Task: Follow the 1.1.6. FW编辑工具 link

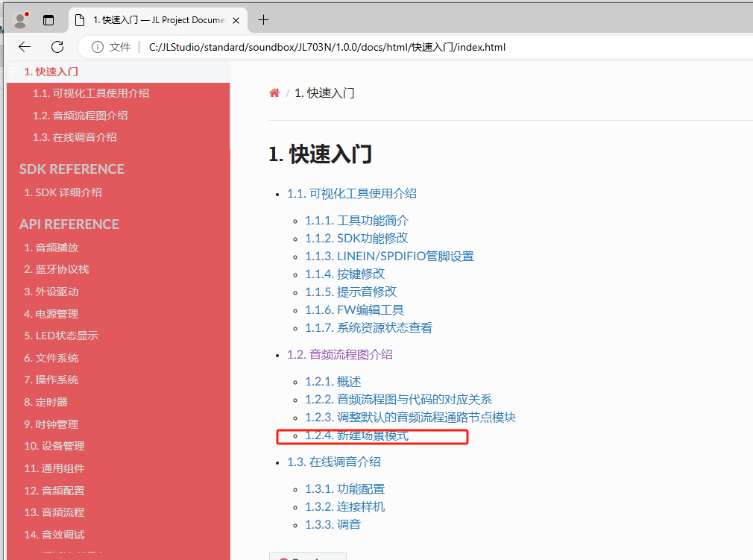Action: point(354,310)
